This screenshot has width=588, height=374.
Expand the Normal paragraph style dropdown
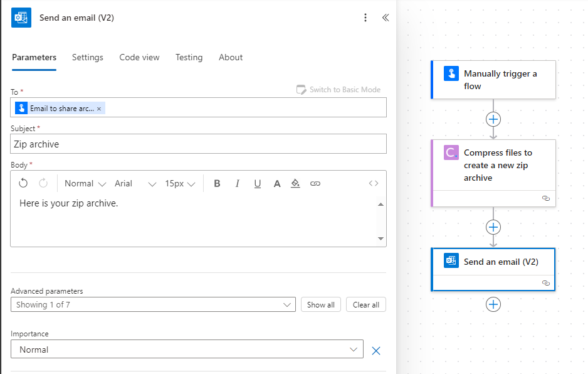click(85, 183)
